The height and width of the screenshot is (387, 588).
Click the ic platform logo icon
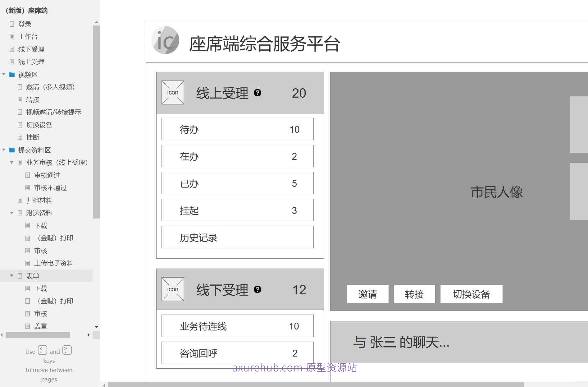[x=165, y=40]
